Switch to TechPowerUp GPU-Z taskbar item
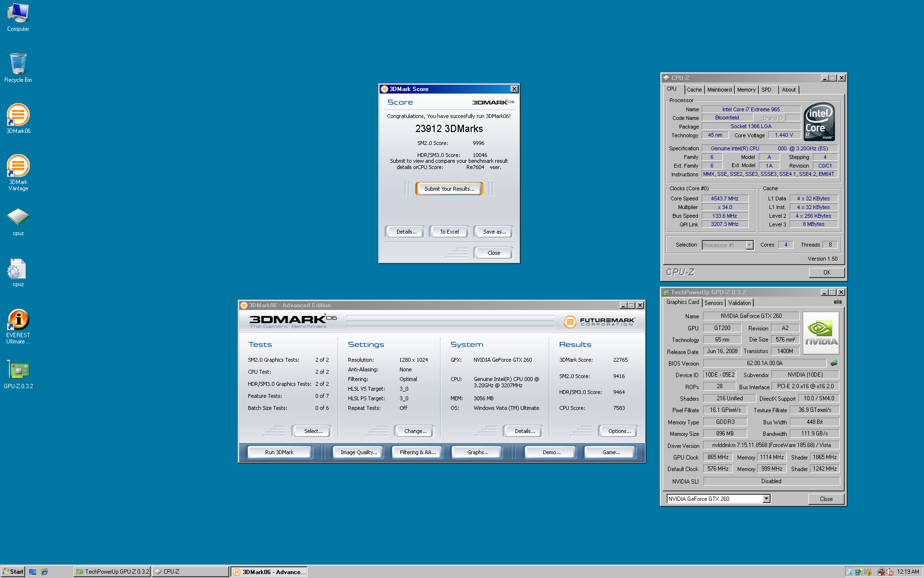Image resolution: width=924 pixels, height=578 pixels. click(x=112, y=572)
